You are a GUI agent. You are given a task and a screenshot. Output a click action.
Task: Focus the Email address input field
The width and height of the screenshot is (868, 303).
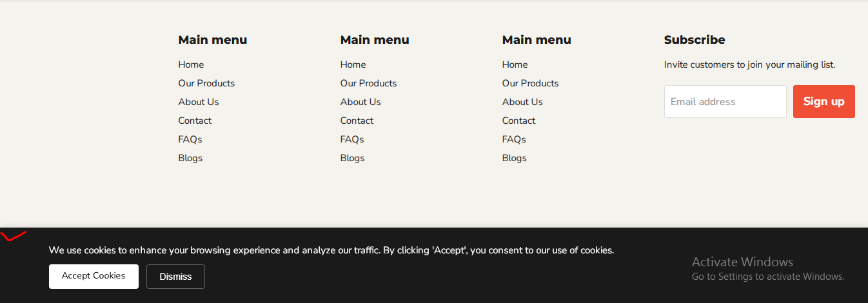point(725,102)
